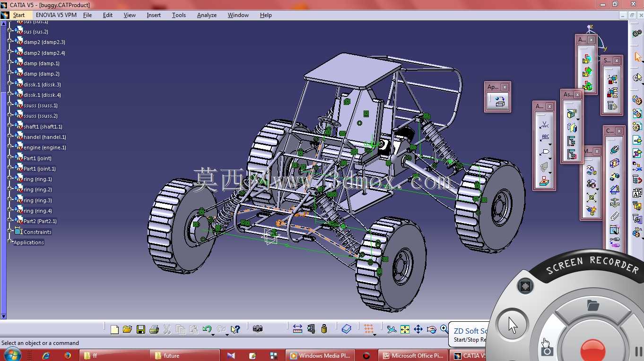
Task: Click tree scrollbar down arrow
Action: pyautogui.click(x=3, y=316)
